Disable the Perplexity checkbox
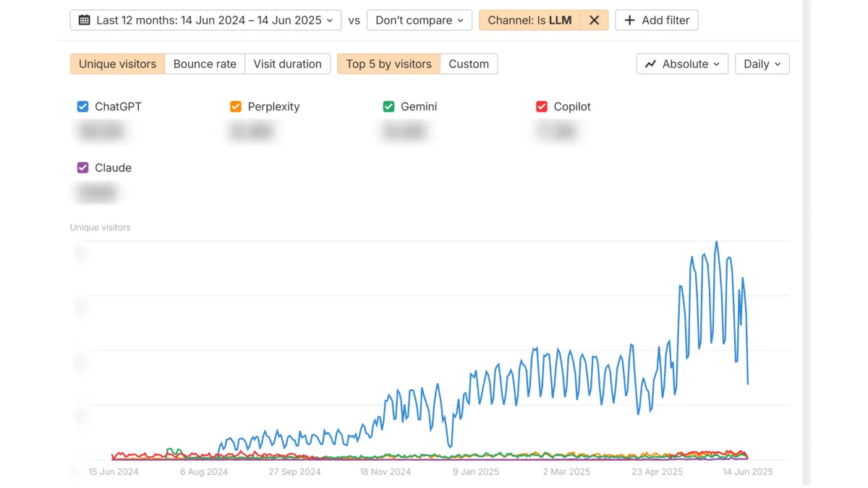Screen dimensions: 868x488 pyautogui.click(x=235, y=106)
